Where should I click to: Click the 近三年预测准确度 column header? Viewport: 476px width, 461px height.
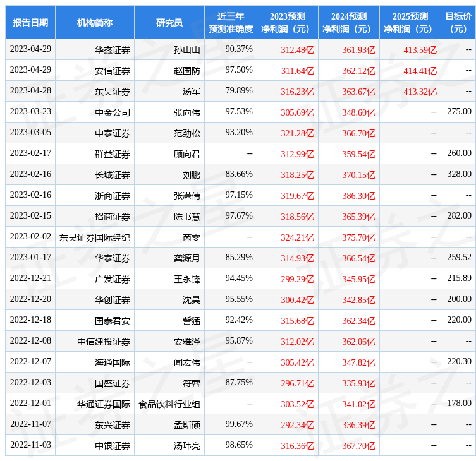coord(231,23)
